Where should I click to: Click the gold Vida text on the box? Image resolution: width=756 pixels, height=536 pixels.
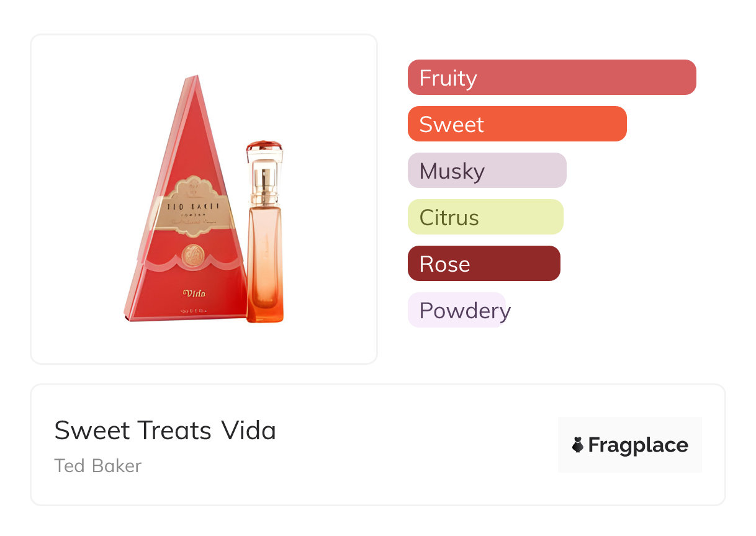pos(194,293)
